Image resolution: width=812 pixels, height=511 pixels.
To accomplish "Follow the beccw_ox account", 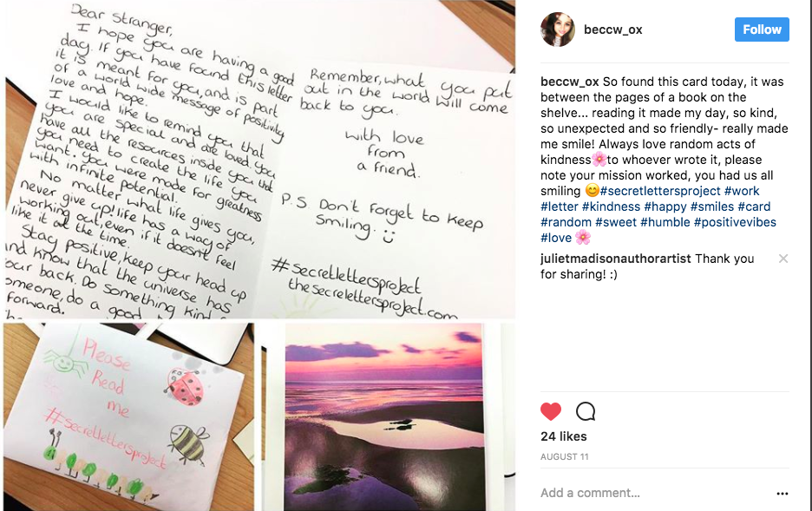I will click(x=762, y=29).
